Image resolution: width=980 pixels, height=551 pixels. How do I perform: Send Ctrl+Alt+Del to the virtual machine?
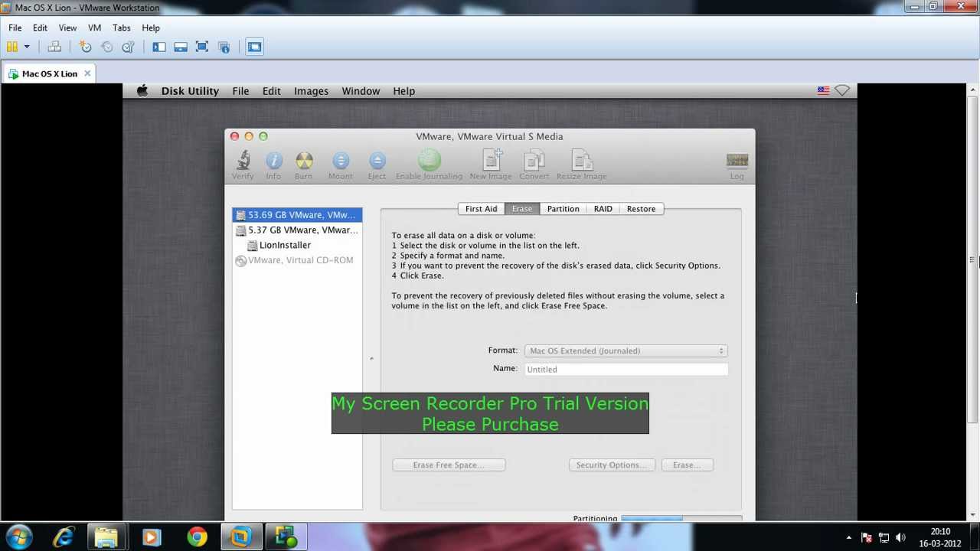[54, 47]
